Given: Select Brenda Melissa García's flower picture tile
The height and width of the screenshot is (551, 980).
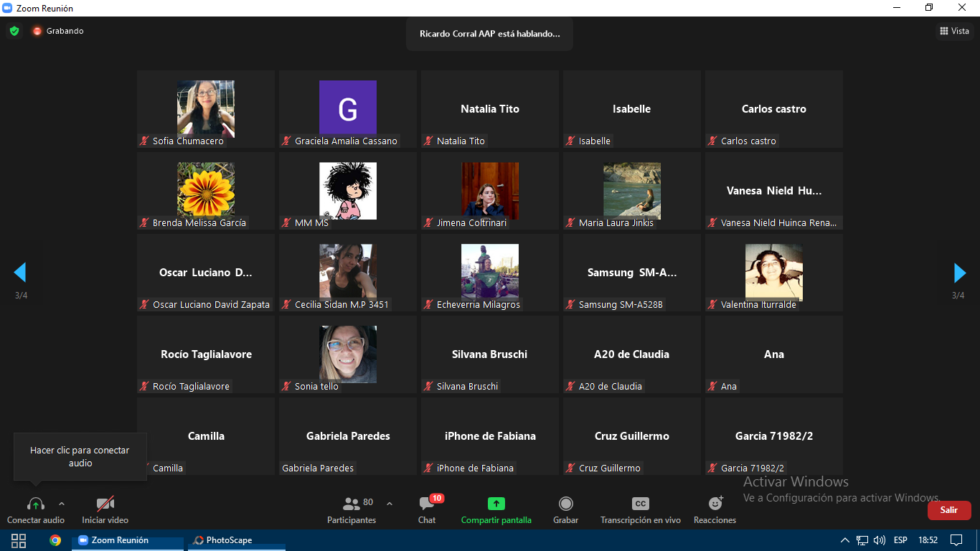Looking at the screenshot, I should [206, 191].
